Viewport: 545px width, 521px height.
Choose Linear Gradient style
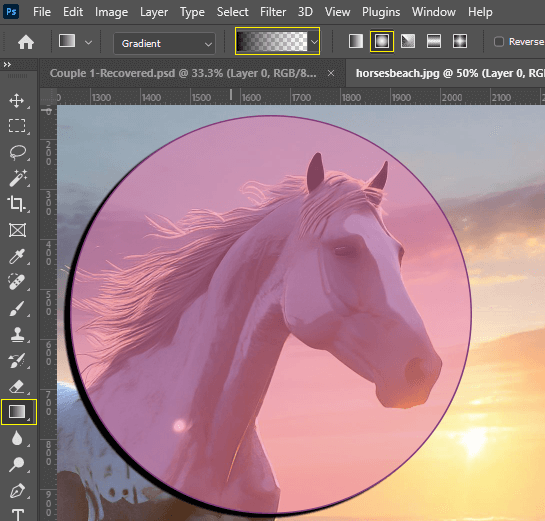point(356,41)
